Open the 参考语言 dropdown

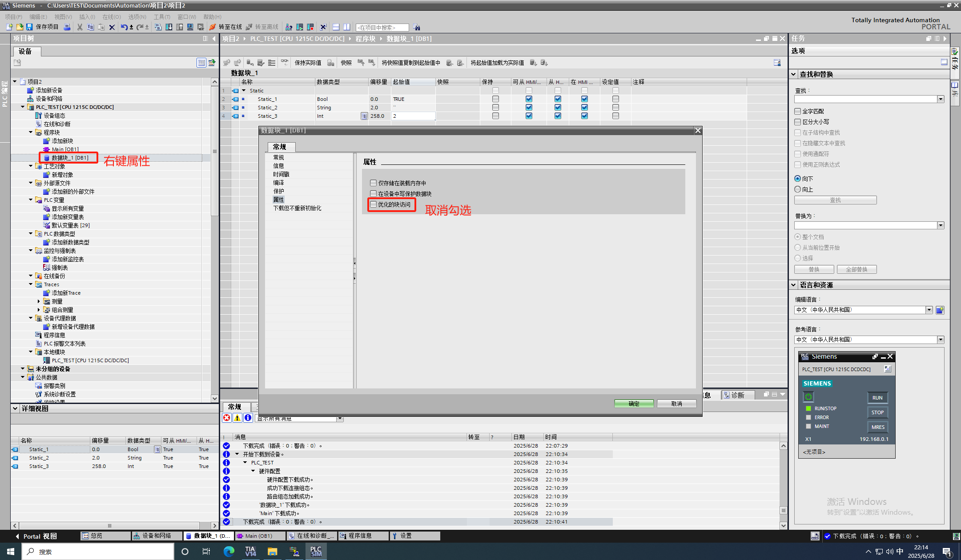(x=941, y=340)
